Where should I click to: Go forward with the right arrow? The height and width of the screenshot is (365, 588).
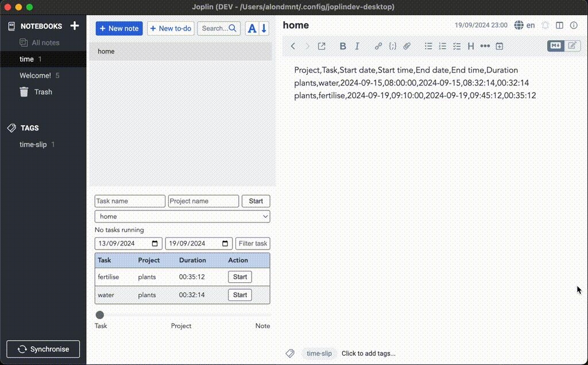307,46
